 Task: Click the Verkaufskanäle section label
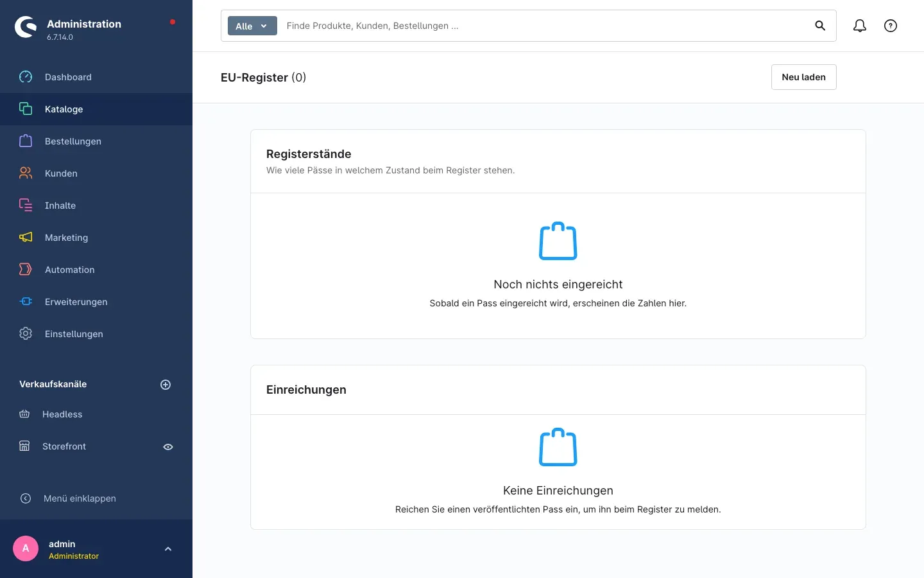pyautogui.click(x=53, y=384)
